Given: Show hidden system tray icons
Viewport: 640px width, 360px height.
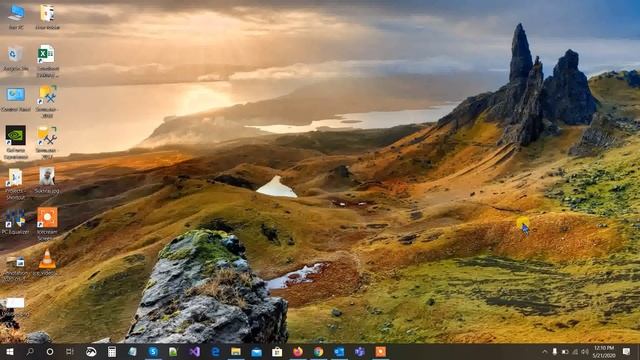Looking at the screenshot, I should [x=544, y=351].
